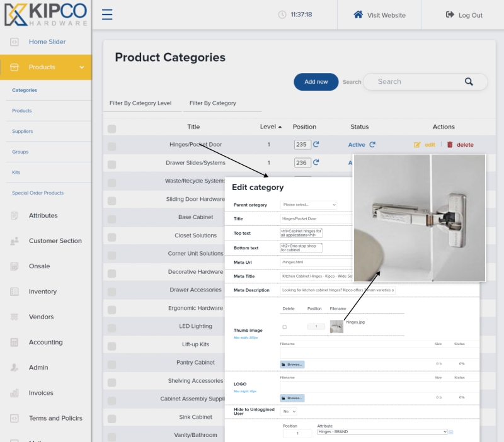Open the Hide to Unlogged User dropdown
The height and width of the screenshot is (442, 504).
click(x=289, y=411)
